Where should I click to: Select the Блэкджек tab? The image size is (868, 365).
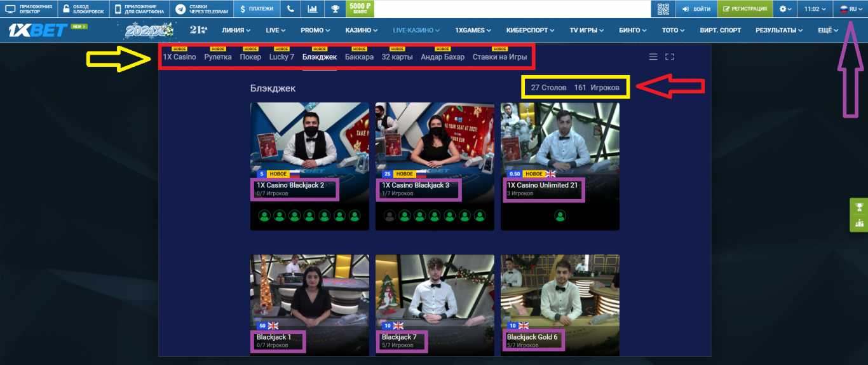[x=320, y=57]
